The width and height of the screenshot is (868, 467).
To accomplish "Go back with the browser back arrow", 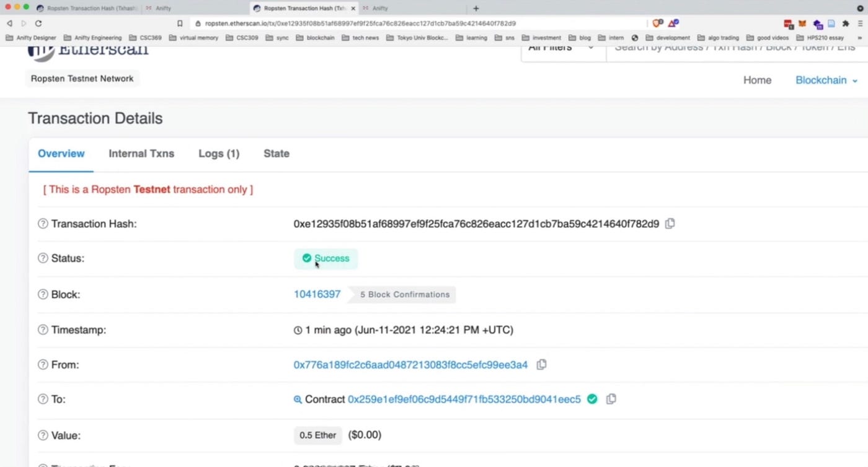I will pos(9,23).
